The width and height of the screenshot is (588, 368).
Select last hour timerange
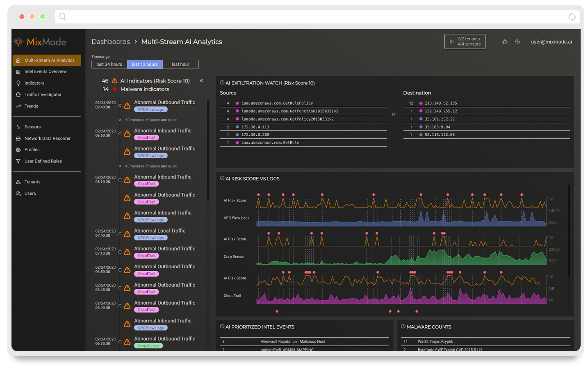180,64
